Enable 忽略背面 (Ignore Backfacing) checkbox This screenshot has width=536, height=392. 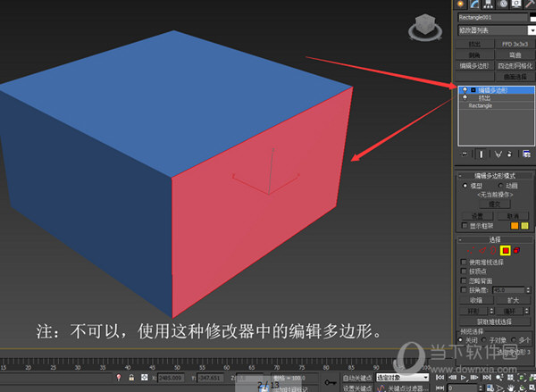point(464,280)
